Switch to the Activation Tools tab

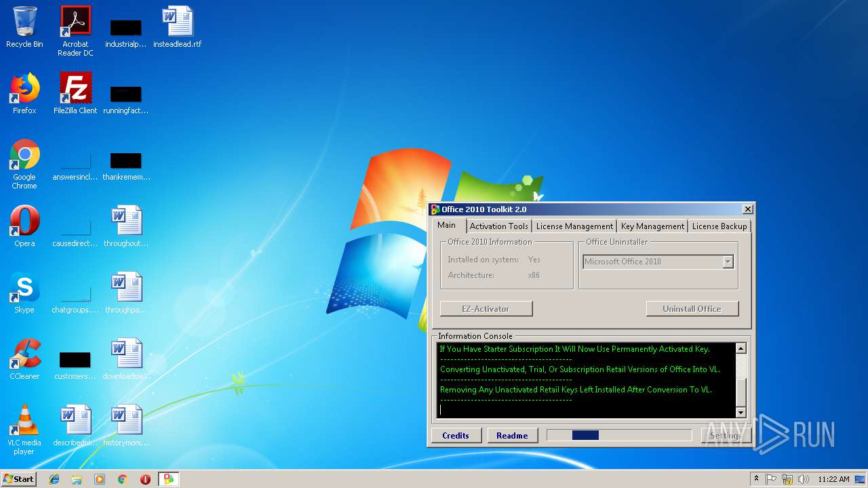tap(498, 226)
